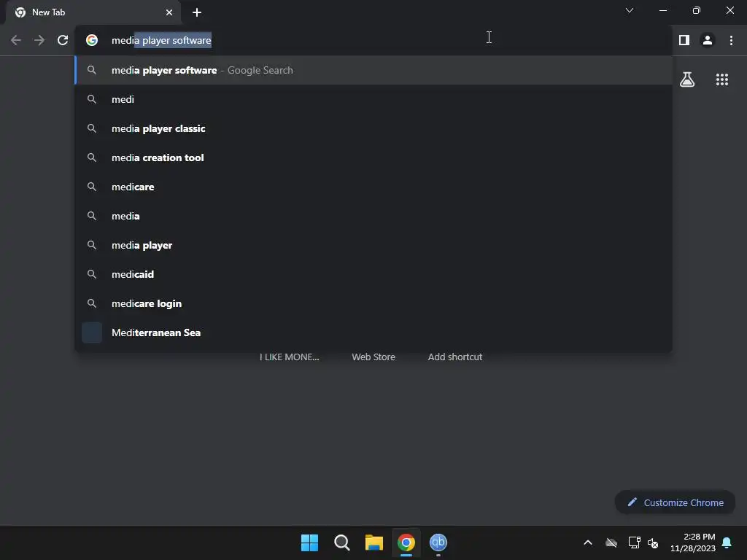Viewport: 747px width, 560px height.
Task: Choose the 'media player' suggestion
Action: [x=374, y=245]
